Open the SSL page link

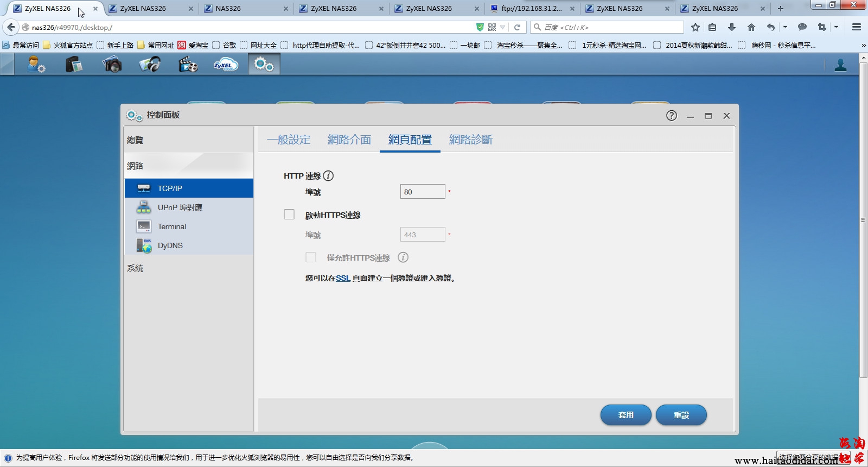point(343,278)
